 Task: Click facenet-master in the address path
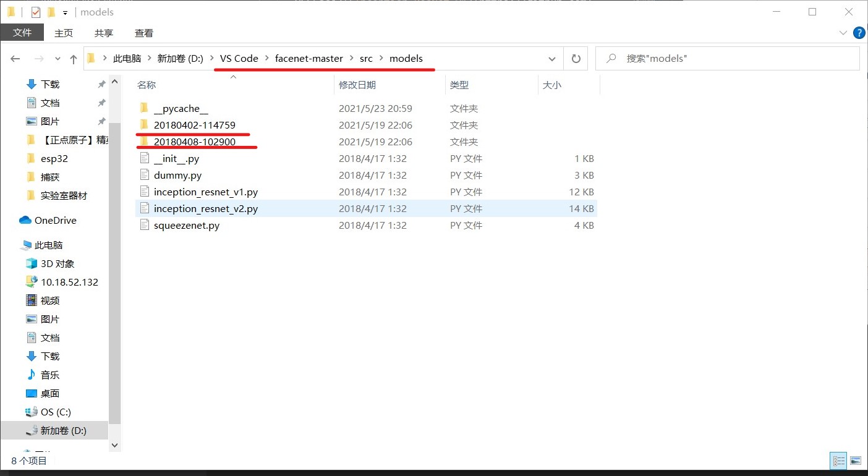tap(309, 58)
